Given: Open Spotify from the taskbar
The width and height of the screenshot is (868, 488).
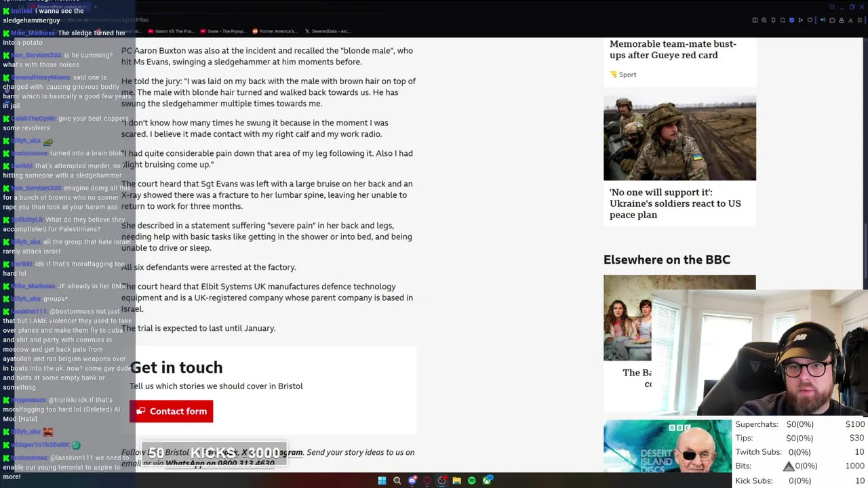Looking at the screenshot, I should tap(472, 481).
